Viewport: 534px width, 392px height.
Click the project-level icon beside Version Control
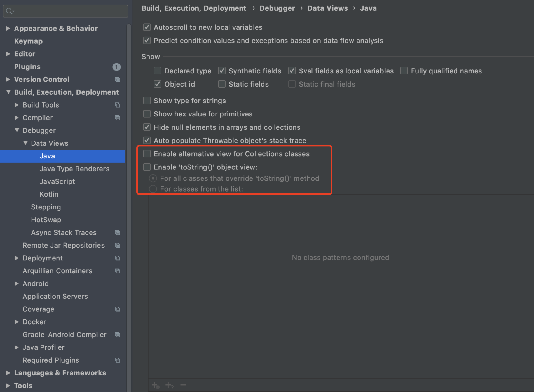click(118, 80)
